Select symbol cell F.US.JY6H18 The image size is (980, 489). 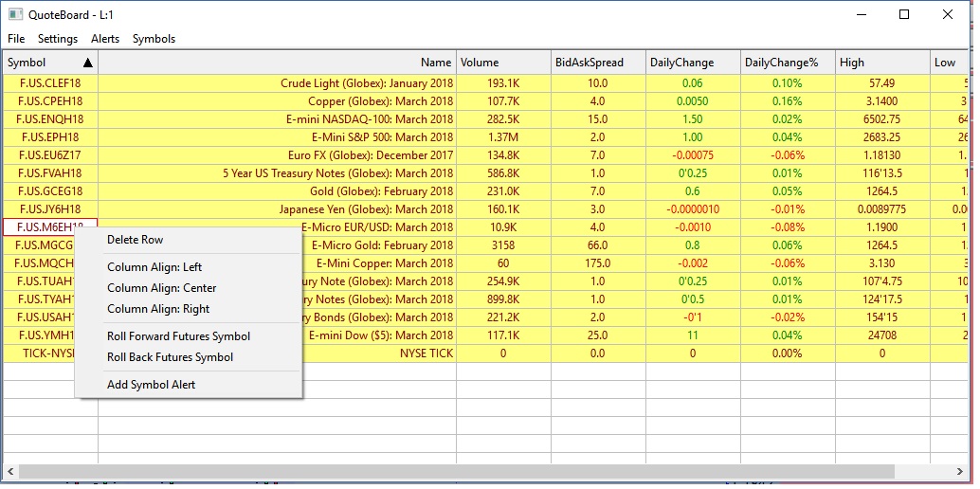50,209
